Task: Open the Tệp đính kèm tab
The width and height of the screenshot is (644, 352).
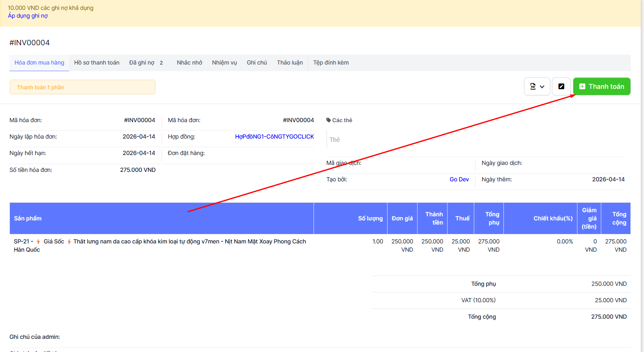Action: tap(331, 63)
